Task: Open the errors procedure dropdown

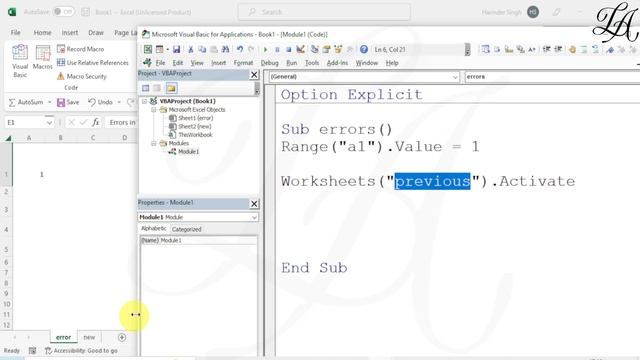Action: tap(552, 77)
